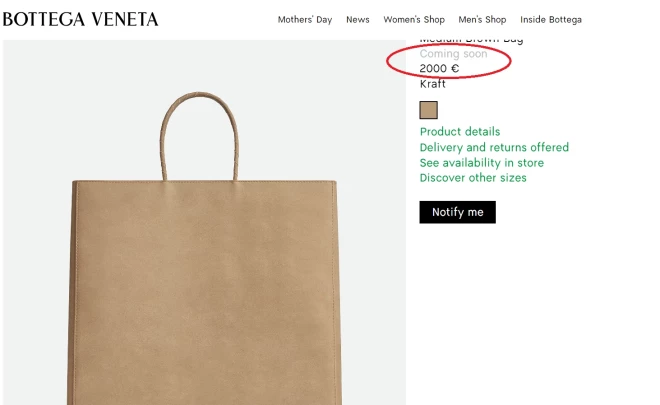Click the Kraft color name label

(x=433, y=84)
